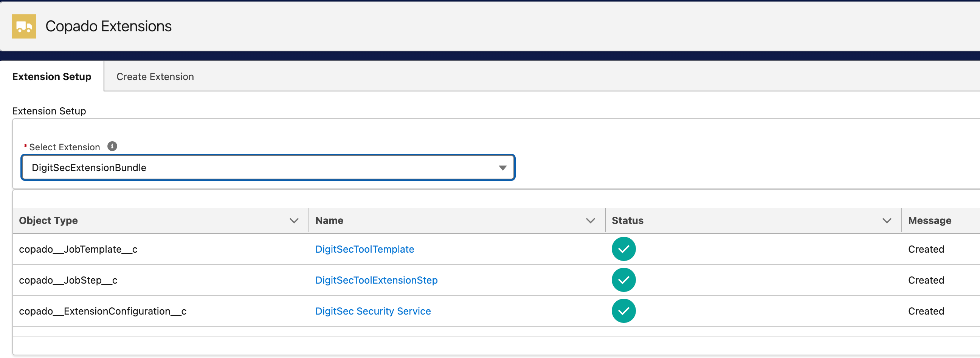The width and height of the screenshot is (980, 358).
Task: Open the DigitSec Security Service link
Action: (373, 311)
